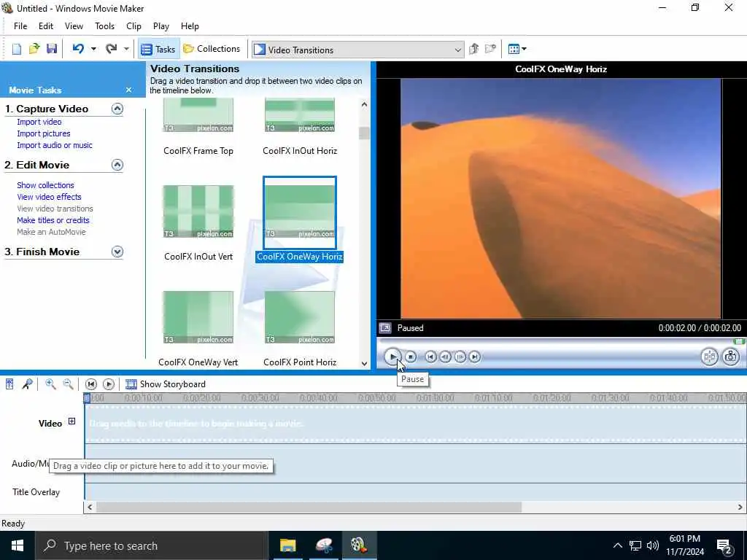Open the Help menu
Screen dimensions: 747x560
(190, 26)
